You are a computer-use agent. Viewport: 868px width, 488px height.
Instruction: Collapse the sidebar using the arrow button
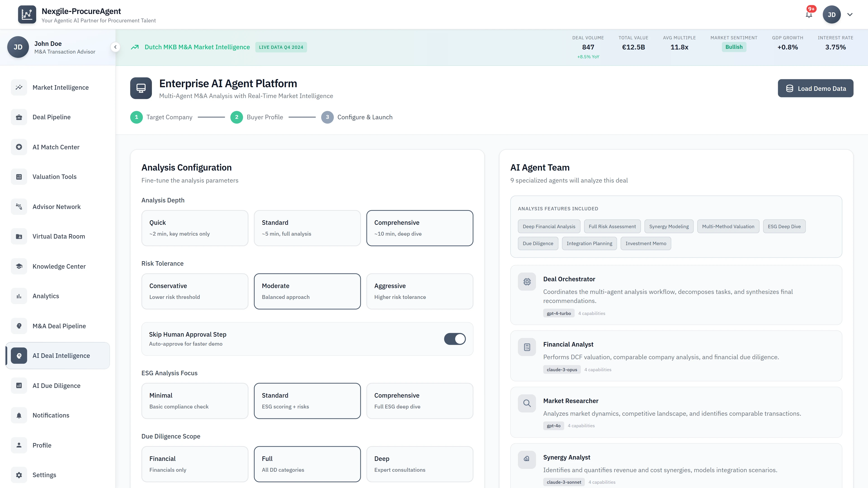click(115, 47)
